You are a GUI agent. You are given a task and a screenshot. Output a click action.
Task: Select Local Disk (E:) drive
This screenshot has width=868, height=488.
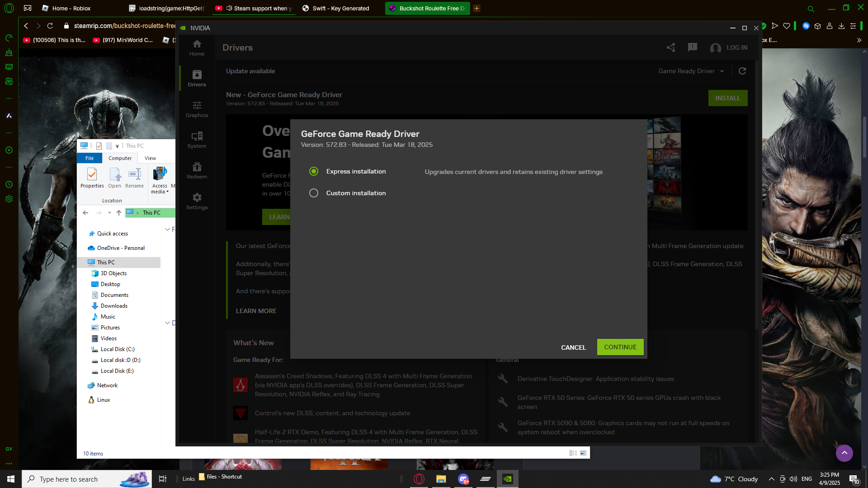click(117, 371)
